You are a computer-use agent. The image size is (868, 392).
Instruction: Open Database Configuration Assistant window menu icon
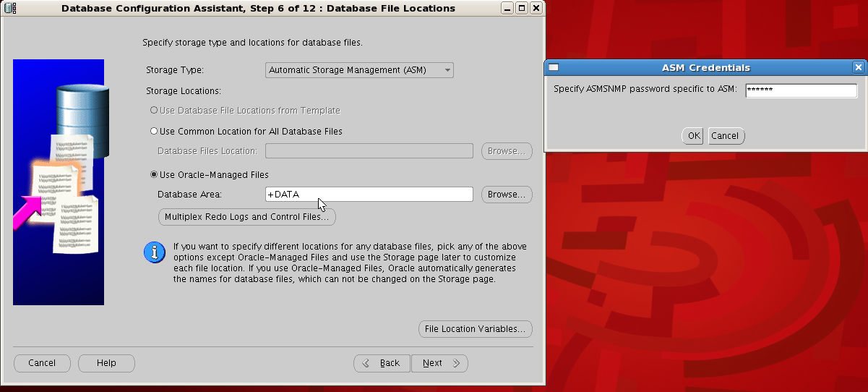(x=10, y=8)
